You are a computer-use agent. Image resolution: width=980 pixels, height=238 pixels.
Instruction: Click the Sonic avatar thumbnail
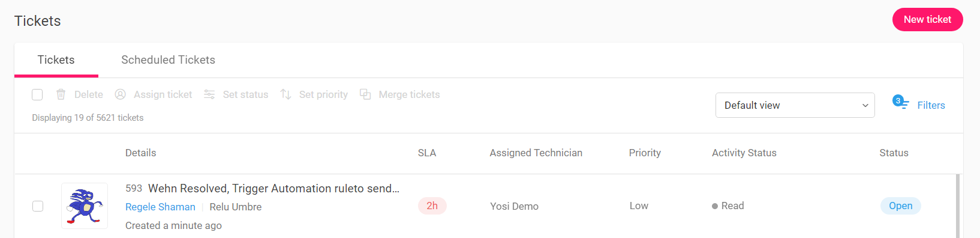coord(85,206)
